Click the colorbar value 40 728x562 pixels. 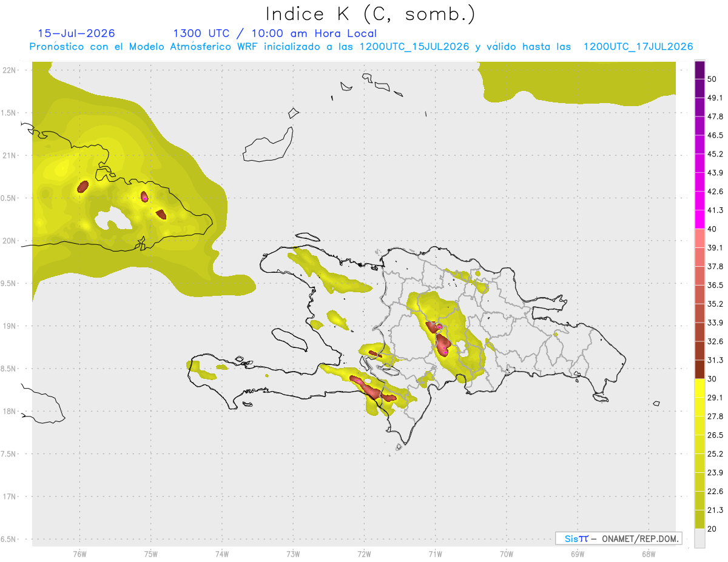pyautogui.click(x=712, y=229)
